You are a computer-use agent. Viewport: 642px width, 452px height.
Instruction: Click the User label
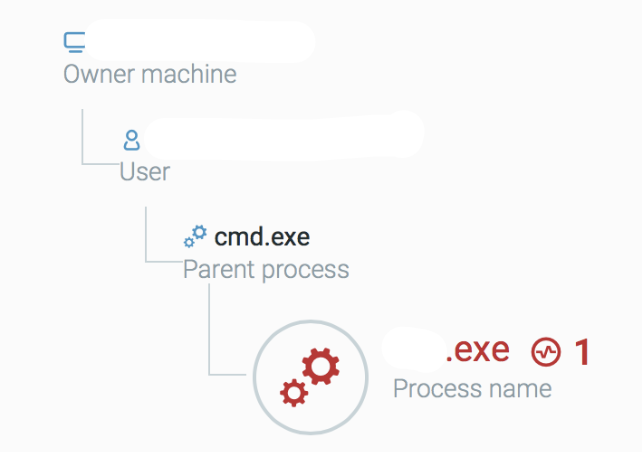(x=145, y=172)
